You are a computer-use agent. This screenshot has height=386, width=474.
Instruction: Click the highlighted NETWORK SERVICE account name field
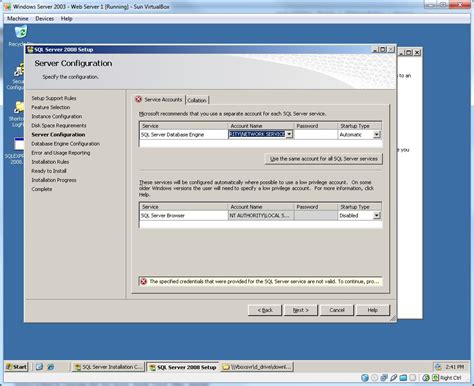[x=257, y=134]
